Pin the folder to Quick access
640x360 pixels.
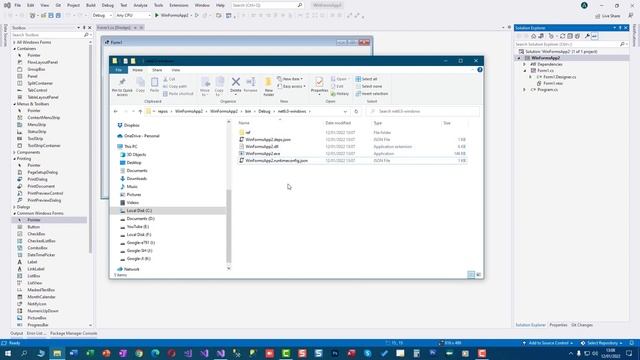point(122,87)
